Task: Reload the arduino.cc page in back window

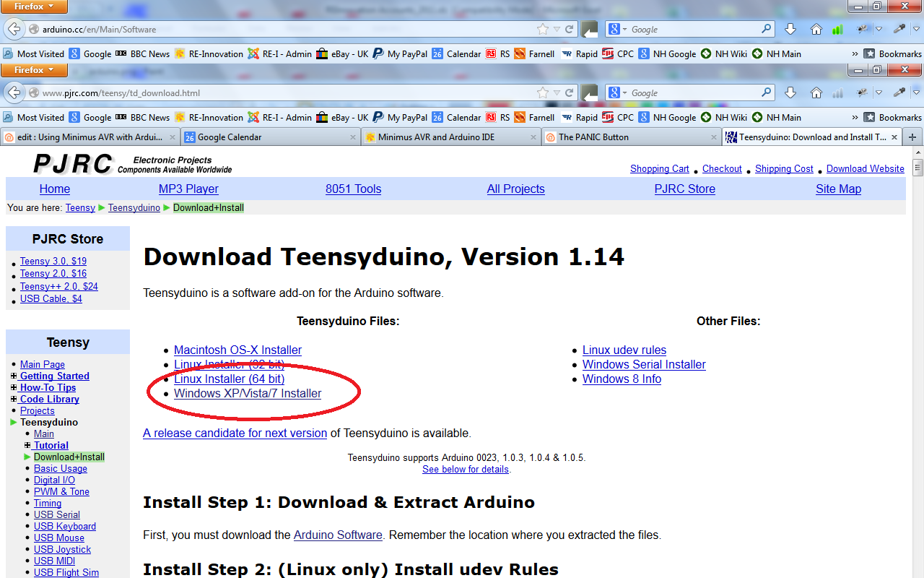Action: coord(570,30)
